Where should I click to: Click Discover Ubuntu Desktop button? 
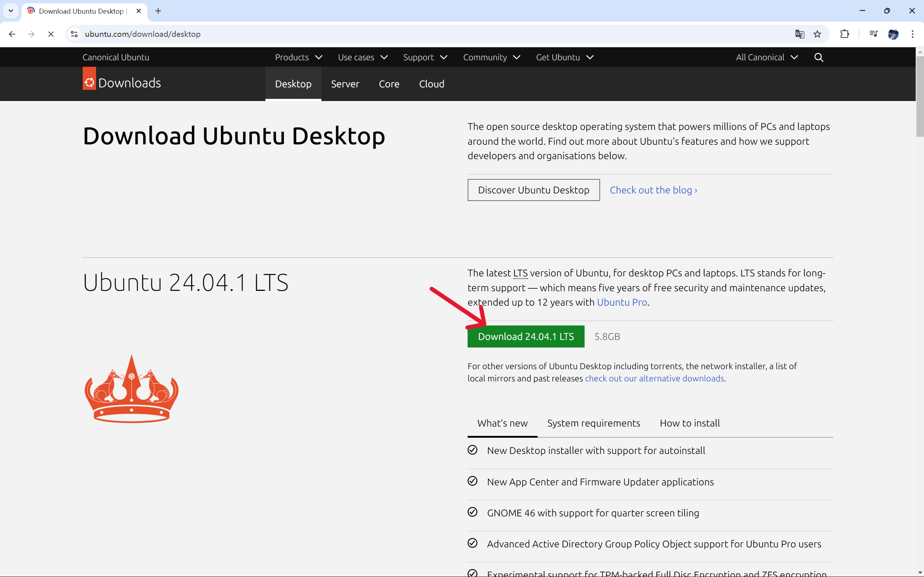(x=533, y=190)
